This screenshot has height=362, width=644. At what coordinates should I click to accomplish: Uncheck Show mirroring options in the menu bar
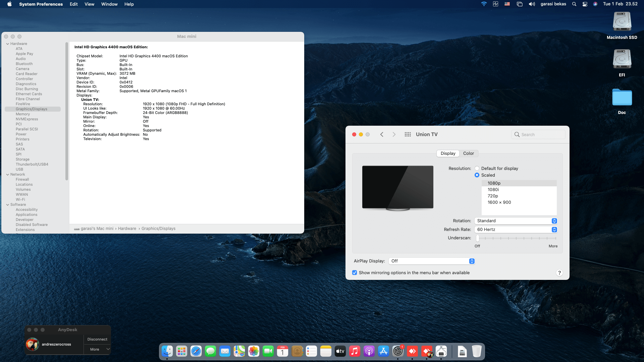355,273
